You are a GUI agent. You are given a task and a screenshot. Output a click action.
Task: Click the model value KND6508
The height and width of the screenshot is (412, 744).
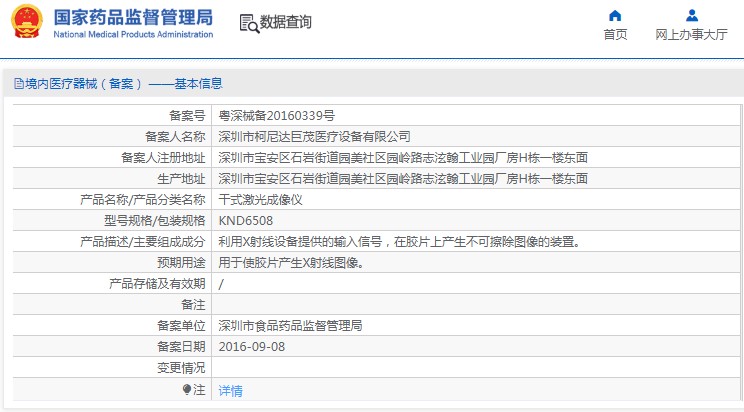point(245,220)
